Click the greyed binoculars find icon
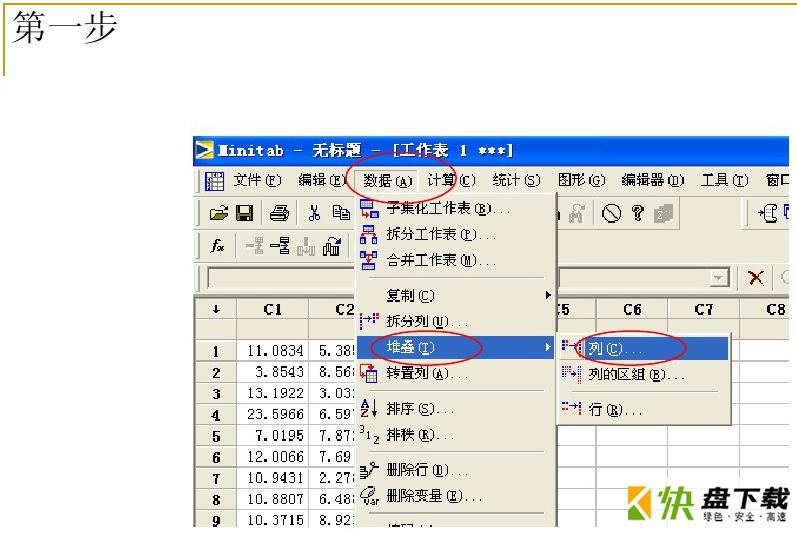Screen dimensions: 797x534 pos(576,213)
